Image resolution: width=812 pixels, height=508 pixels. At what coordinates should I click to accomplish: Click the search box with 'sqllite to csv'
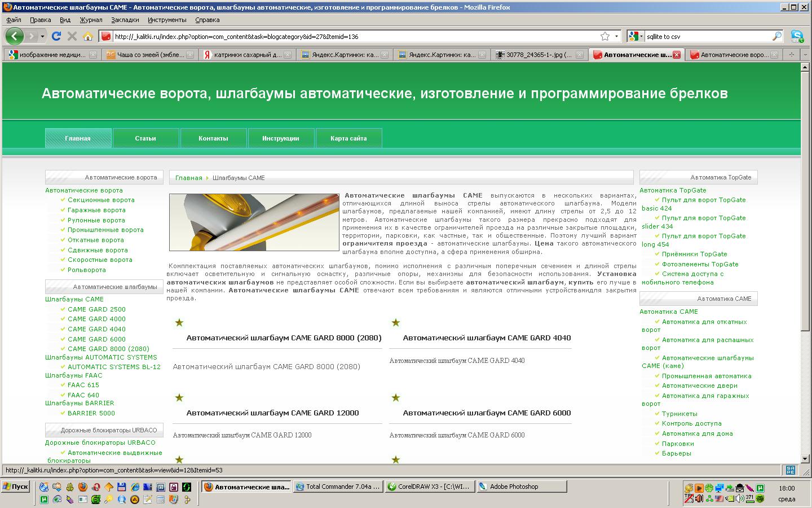coord(708,36)
